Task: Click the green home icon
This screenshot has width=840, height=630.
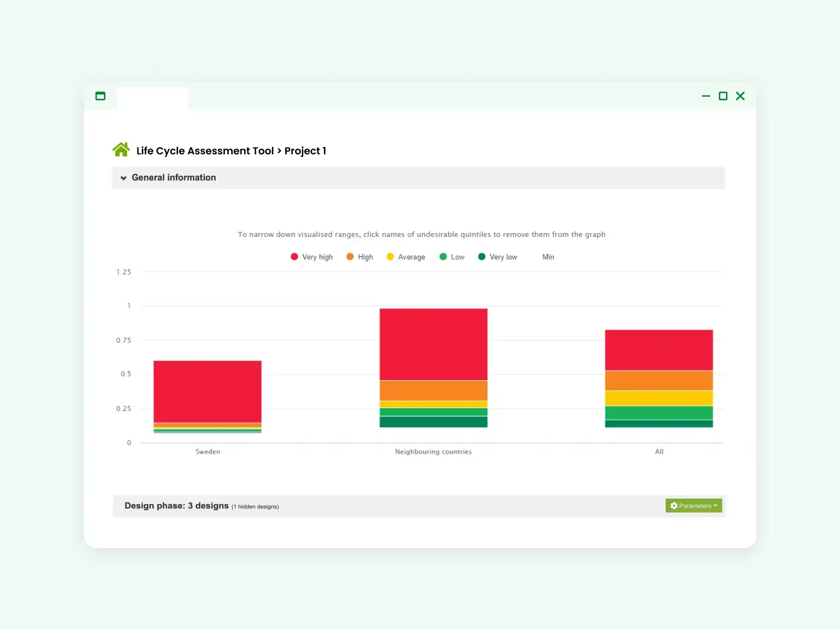Action: pos(121,150)
